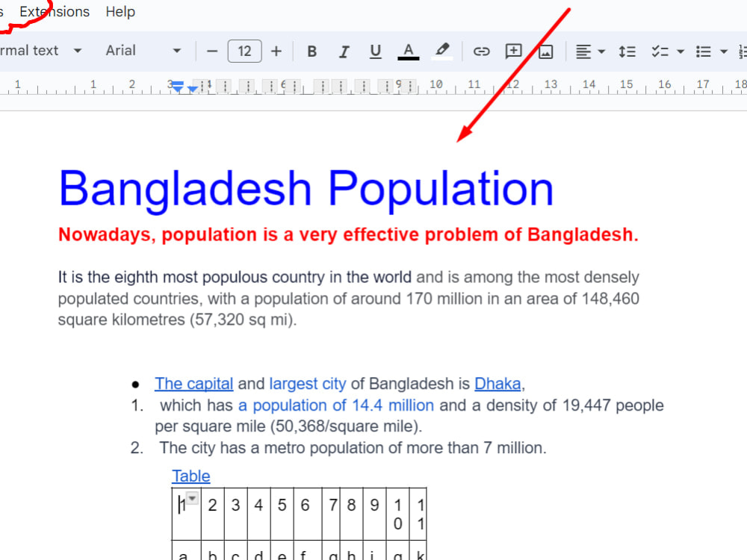Image resolution: width=747 pixels, height=560 pixels.
Task: Click table cell containing 7
Action: pos(331,514)
